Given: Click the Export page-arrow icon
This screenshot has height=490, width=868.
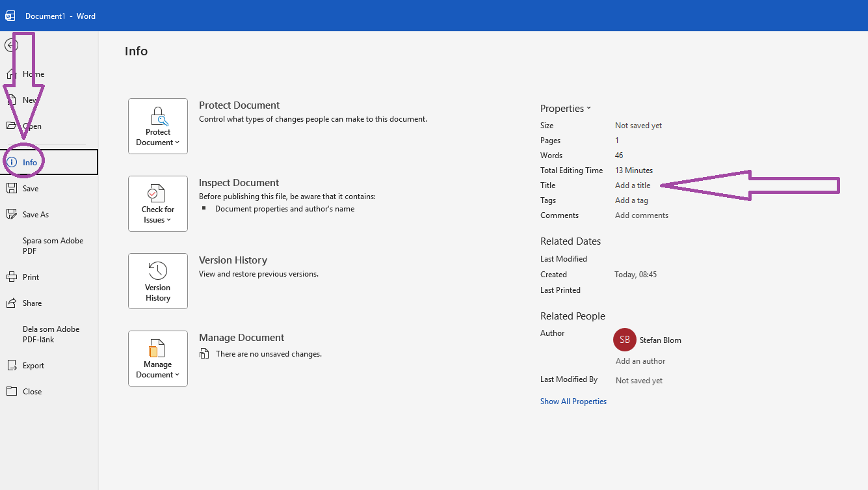Looking at the screenshot, I should tap(11, 365).
